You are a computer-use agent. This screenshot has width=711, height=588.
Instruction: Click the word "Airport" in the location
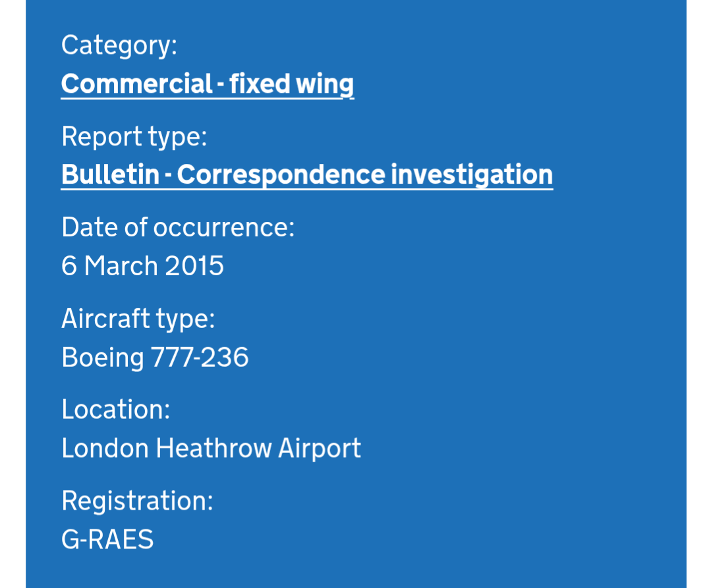tap(320, 448)
